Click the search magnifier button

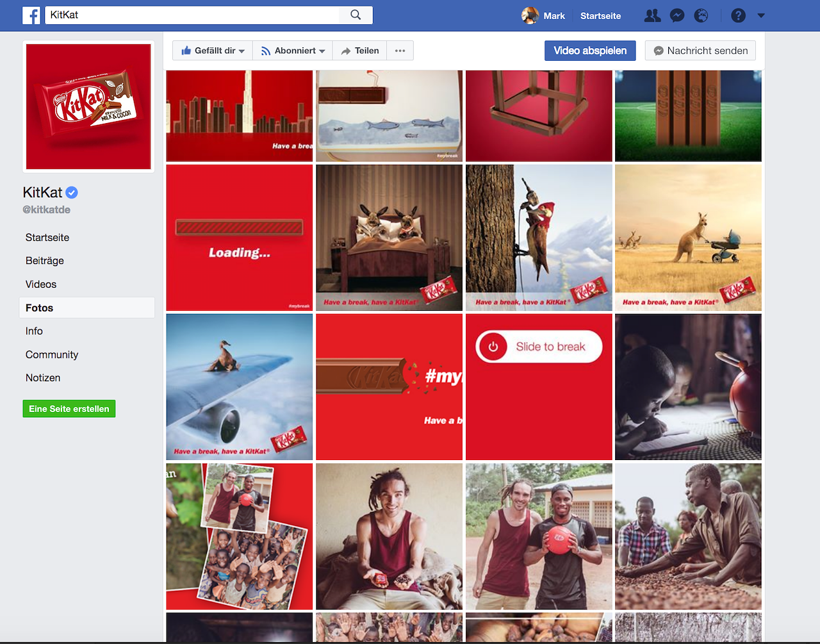pyautogui.click(x=356, y=15)
